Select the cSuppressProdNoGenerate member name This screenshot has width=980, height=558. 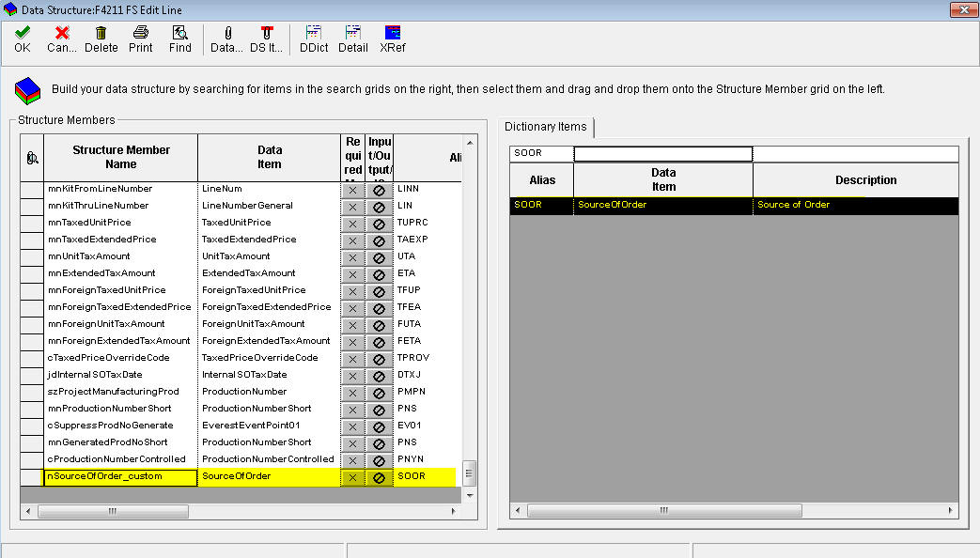120,426
